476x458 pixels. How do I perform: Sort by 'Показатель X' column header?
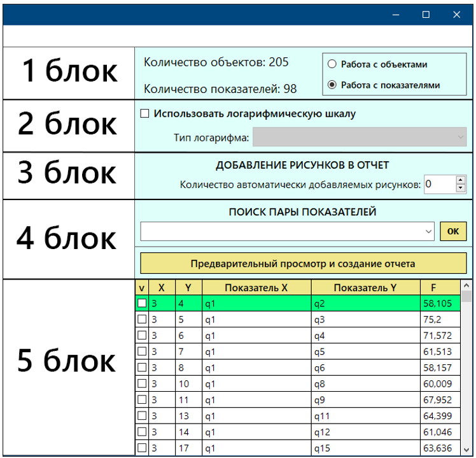pos(256,287)
